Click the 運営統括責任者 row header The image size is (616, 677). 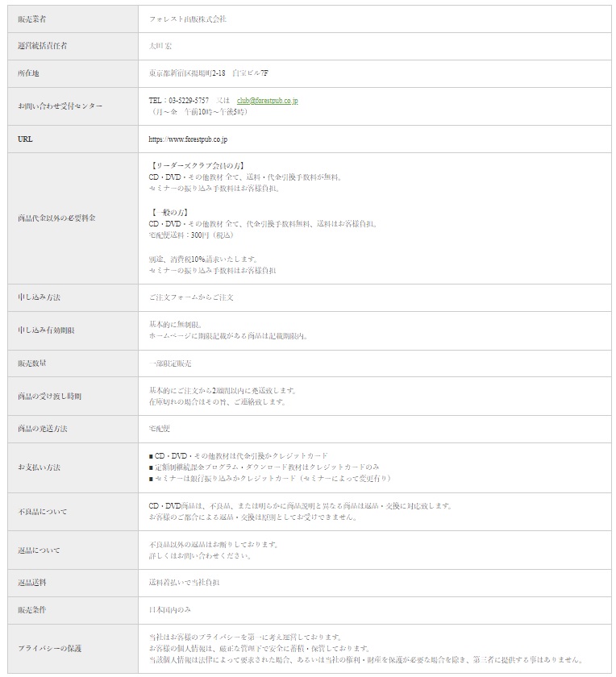(x=43, y=46)
